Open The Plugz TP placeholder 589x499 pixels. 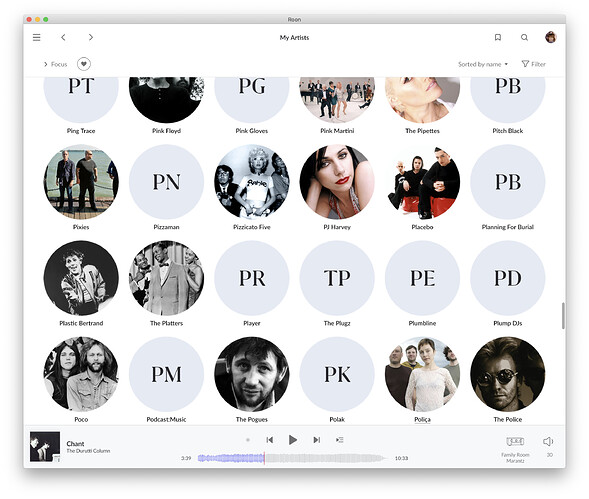coord(337,278)
